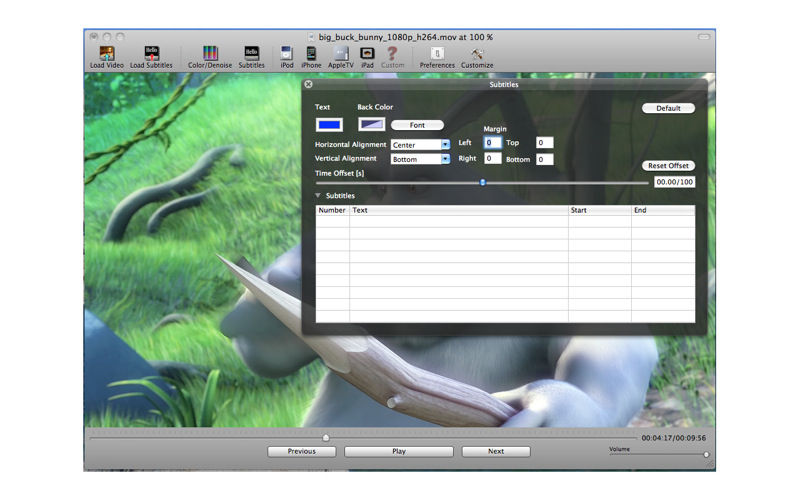Click the time offset value field 00.00/100
The width and height of the screenshot is (800, 500).
click(674, 182)
